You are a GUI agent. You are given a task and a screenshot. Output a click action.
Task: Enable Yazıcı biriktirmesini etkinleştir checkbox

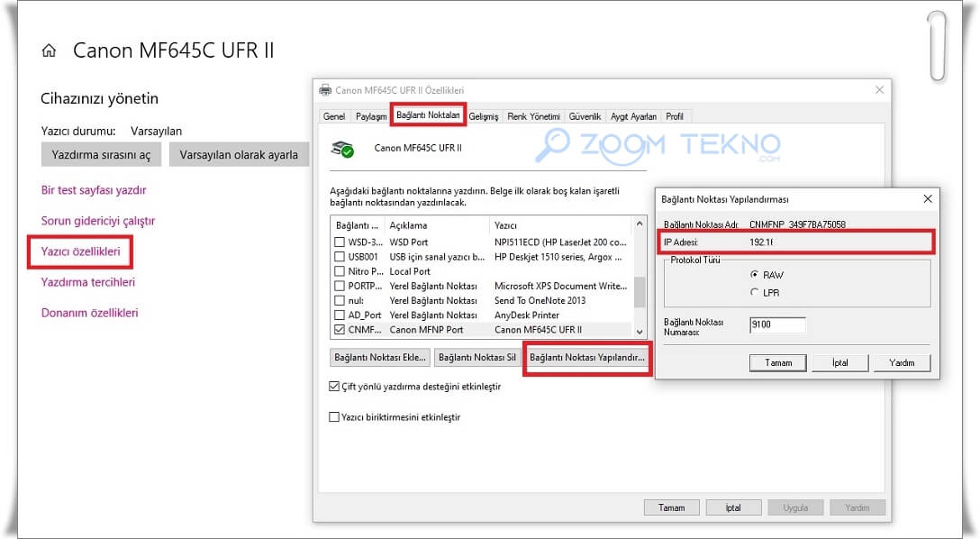coord(334,417)
